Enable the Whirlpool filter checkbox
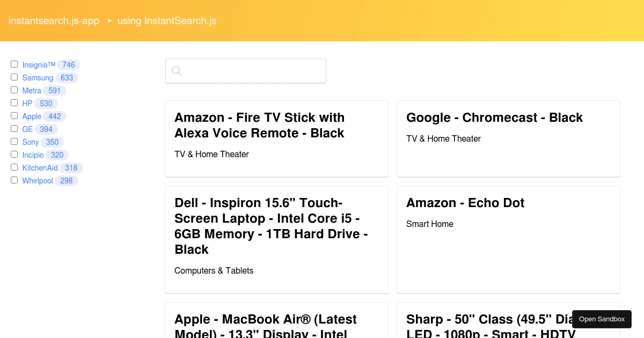The image size is (644, 338). (x=14, y=180)
